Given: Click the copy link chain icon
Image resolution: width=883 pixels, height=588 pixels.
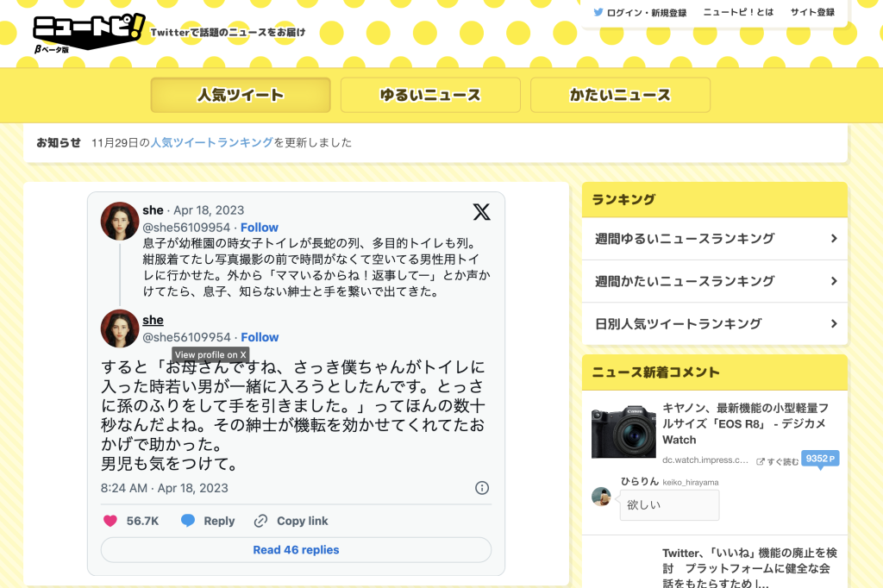Looking at the screenshot, I should tap(260, 521).
